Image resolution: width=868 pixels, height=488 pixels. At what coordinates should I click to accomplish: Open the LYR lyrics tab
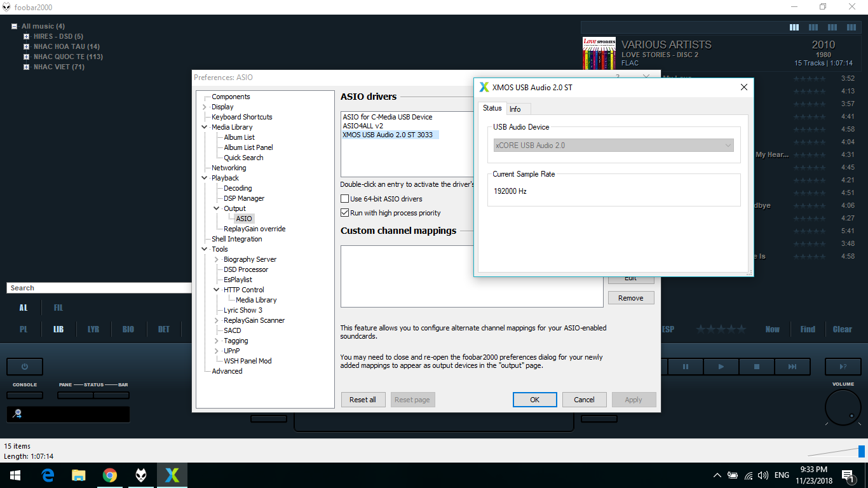pos(93,329)
